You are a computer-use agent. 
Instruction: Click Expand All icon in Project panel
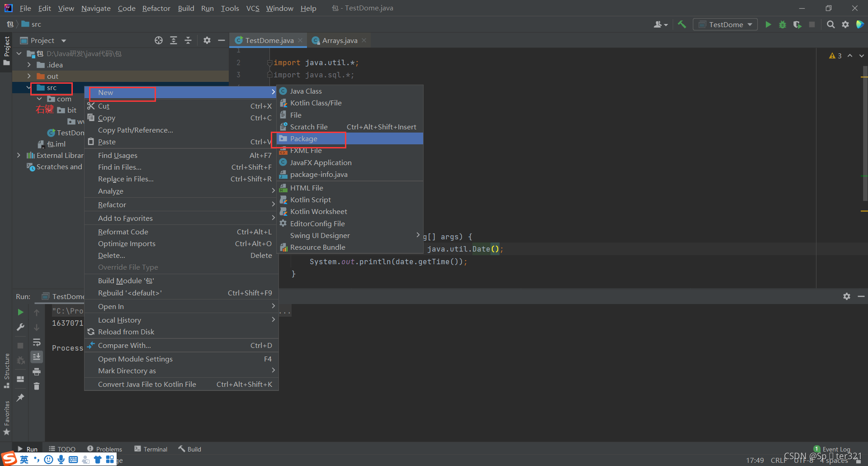pos(174,40)
